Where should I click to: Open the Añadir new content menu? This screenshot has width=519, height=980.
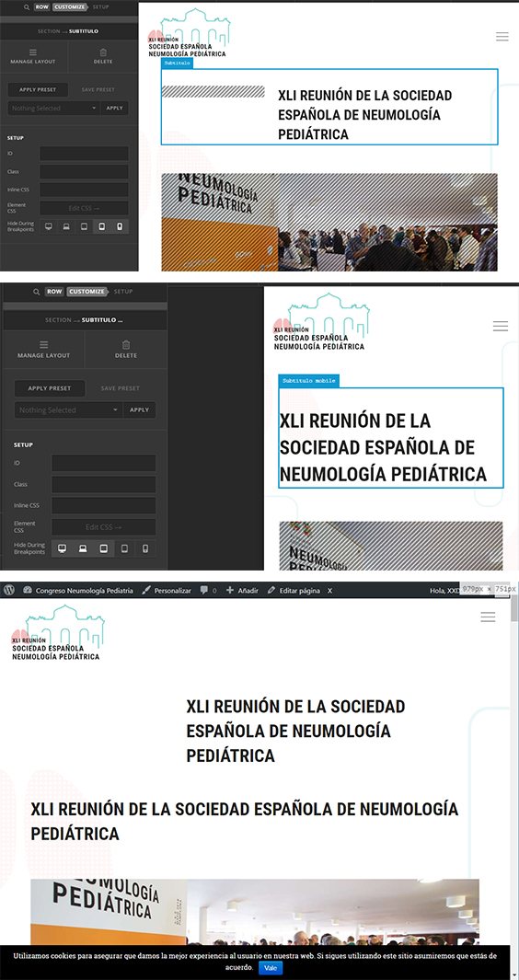241,590
